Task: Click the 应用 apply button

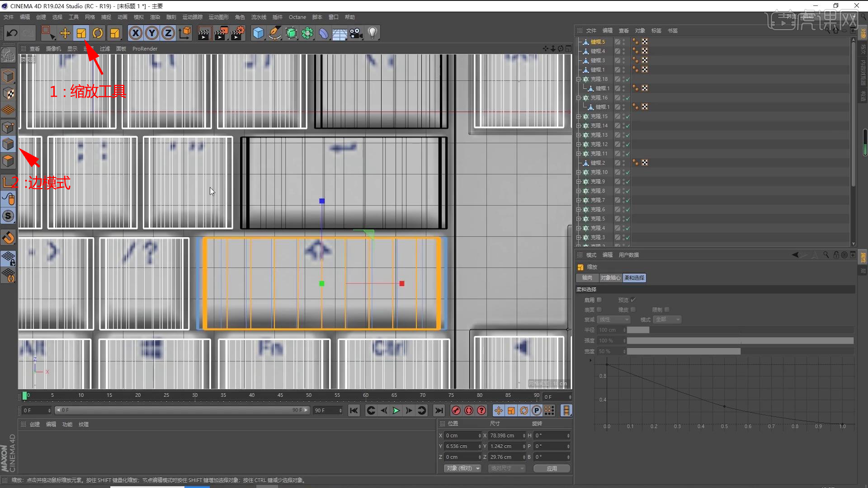Action: pos(552,469)
